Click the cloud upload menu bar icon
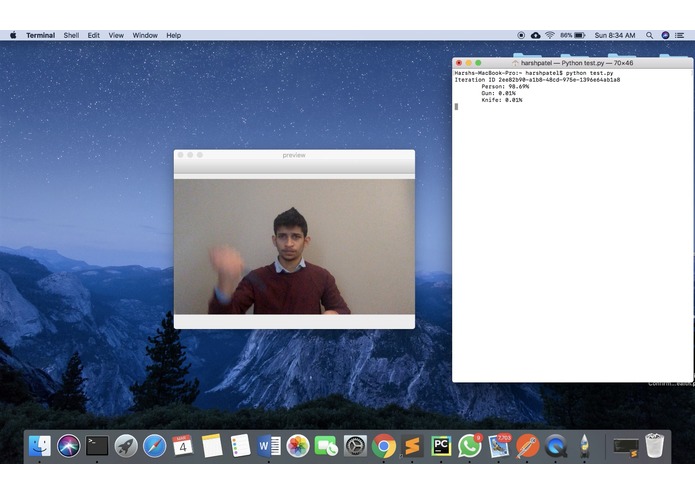695x494 pixels. click(535, 35)
